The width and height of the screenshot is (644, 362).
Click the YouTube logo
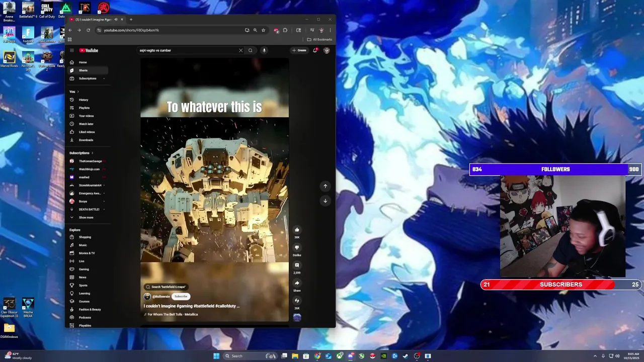[x=89, y=50]
